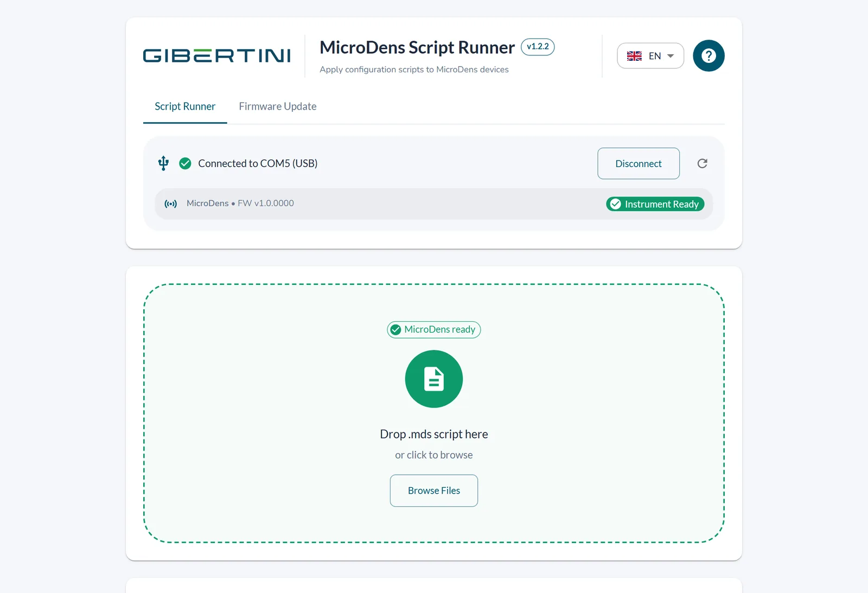Click "Connected to COM5 (USB)" text
Image resolution: width=868 pixels, height=593 pixels.
(258, 163)
